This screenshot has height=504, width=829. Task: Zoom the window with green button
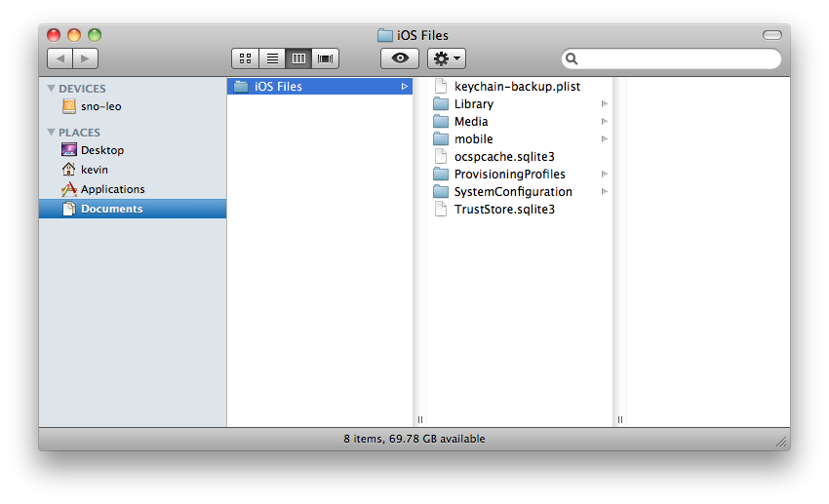pos(95,35)
